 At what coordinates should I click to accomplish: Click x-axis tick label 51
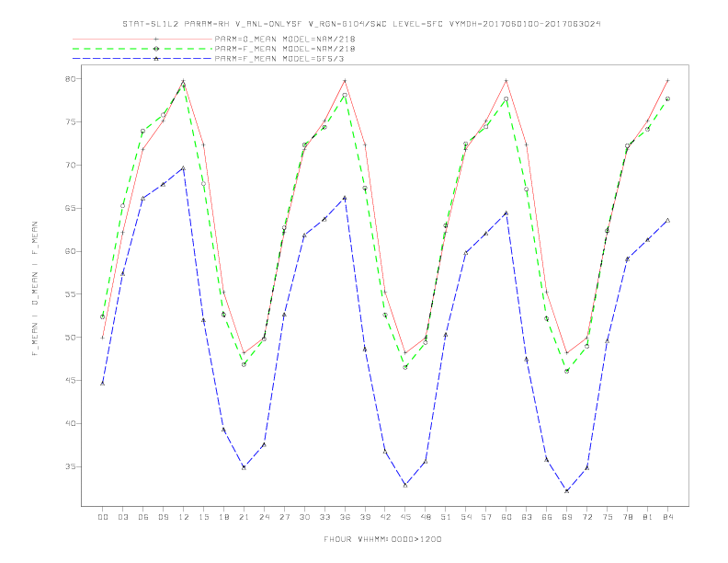[446, 517]
